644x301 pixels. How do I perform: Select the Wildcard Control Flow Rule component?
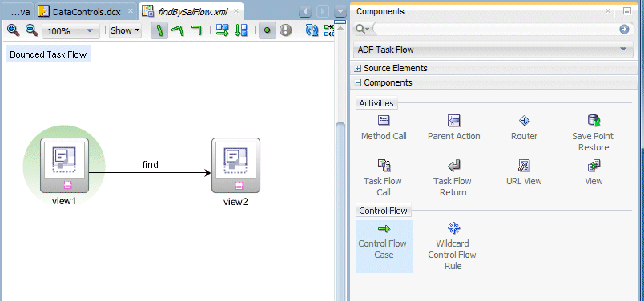pyautogui.click(x=453, y=247)
